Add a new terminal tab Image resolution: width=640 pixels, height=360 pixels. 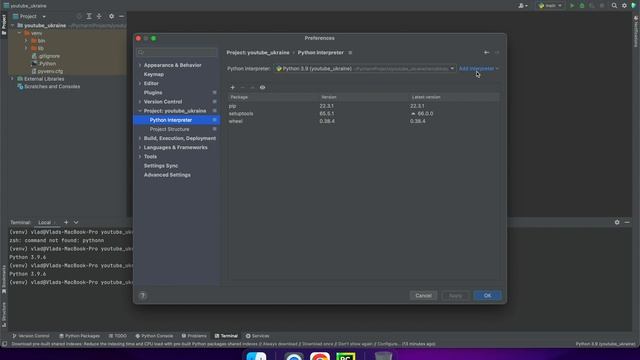pos(66,222)
